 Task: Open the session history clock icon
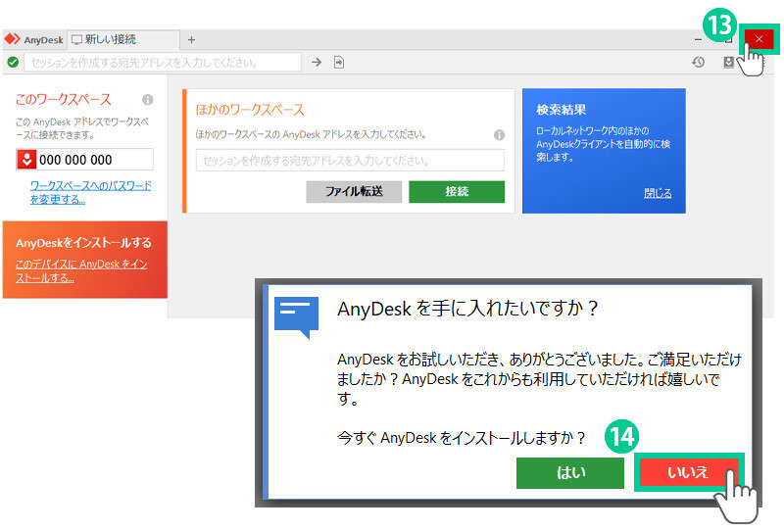[698, 62]
